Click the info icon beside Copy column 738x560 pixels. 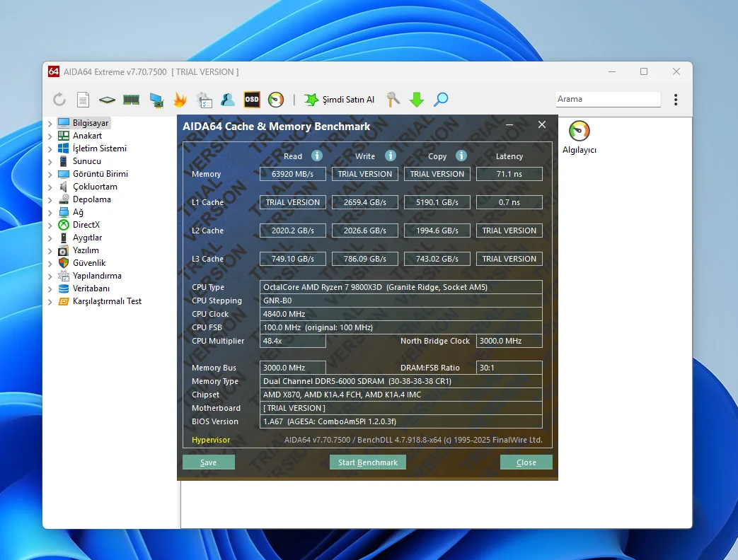[461, 156]
